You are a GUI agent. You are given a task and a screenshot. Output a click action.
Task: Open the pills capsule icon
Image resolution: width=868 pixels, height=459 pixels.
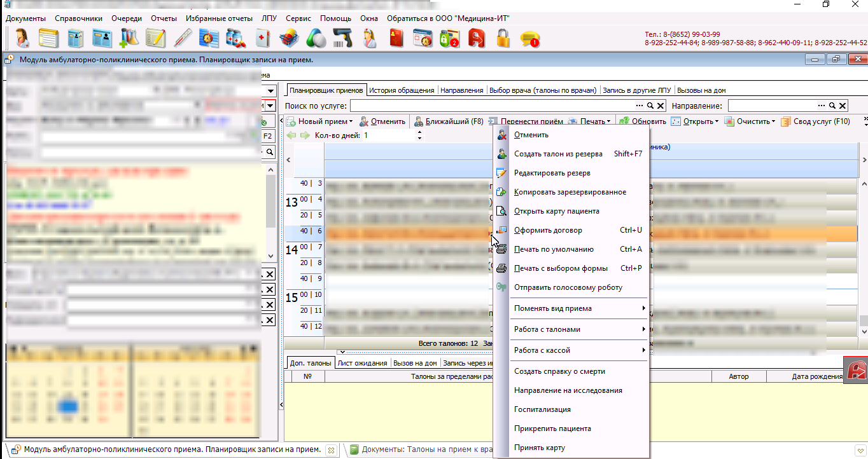click(x=316, y=39)
